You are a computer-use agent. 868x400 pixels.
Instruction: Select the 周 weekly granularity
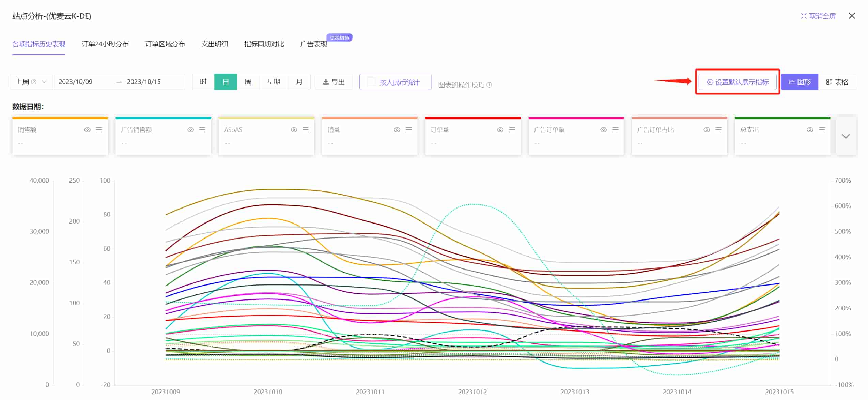pos(248,82)
